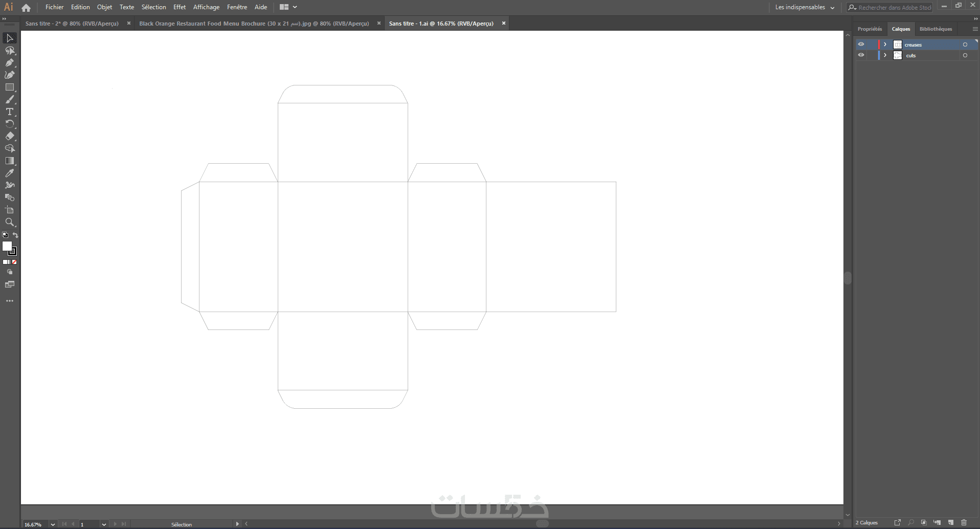
Task: Activate the Zoom tool
Action: 10,223
